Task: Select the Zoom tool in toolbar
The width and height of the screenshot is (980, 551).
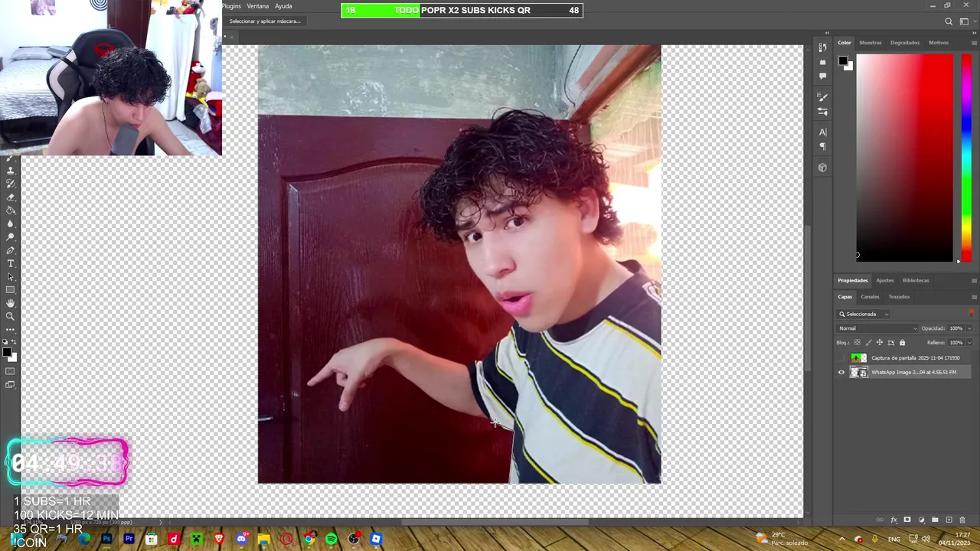Action: pyautogui.click(x=11, y=316)
